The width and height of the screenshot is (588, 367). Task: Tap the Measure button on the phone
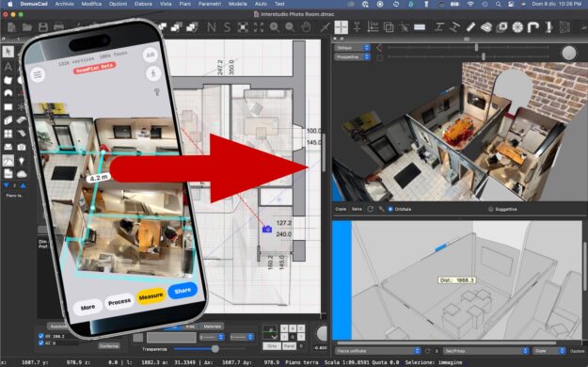(x=151, y=296)
